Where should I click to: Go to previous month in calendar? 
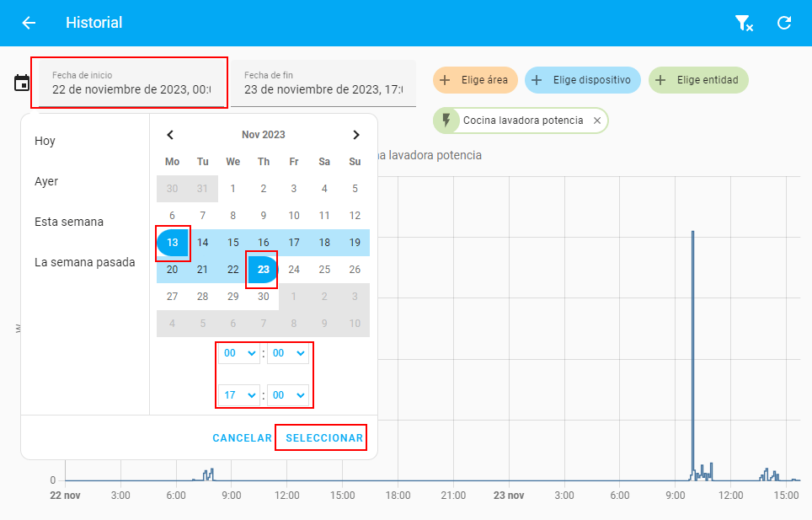(170, 135)
